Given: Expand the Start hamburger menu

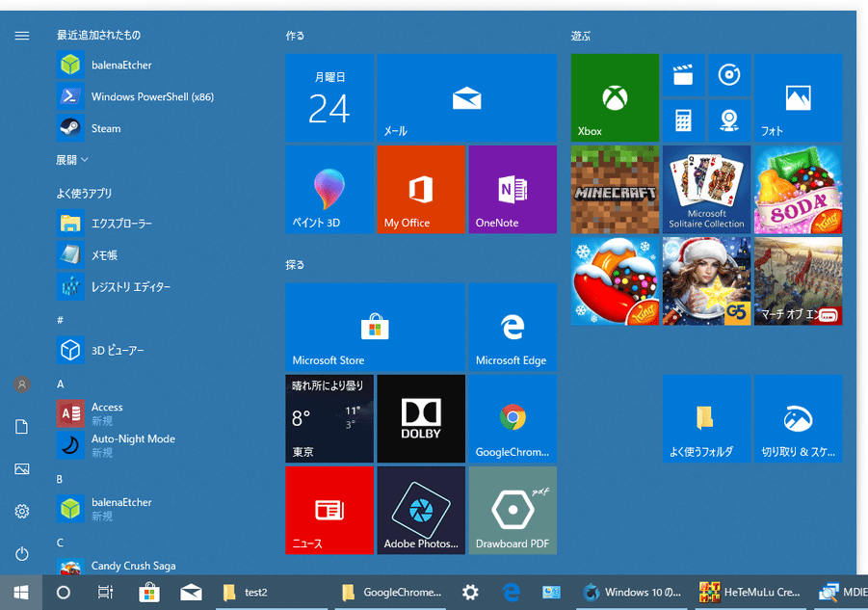Looking at the screenshot, I should 22,36.
